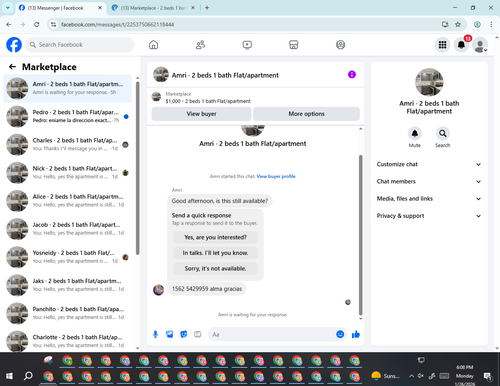Open Jaks's conversation in the list

tap(67, 285)
